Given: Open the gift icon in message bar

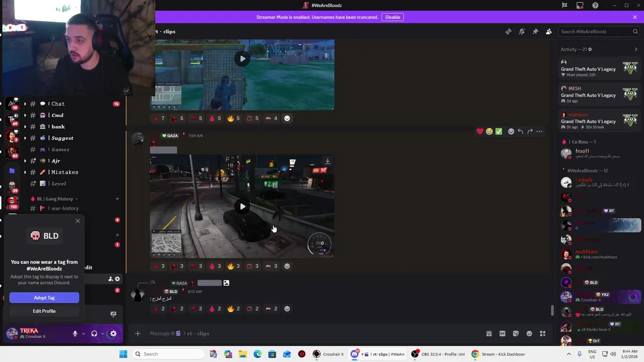Looking at the screenshot, I should point(489,333).
